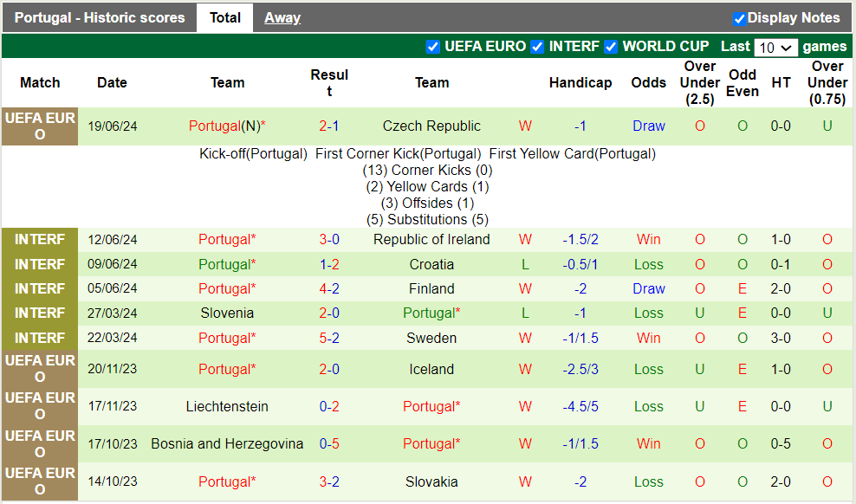Open the Czech Republic team link
The height and width of the screenshot is (504, 856).
pos(431,126)
